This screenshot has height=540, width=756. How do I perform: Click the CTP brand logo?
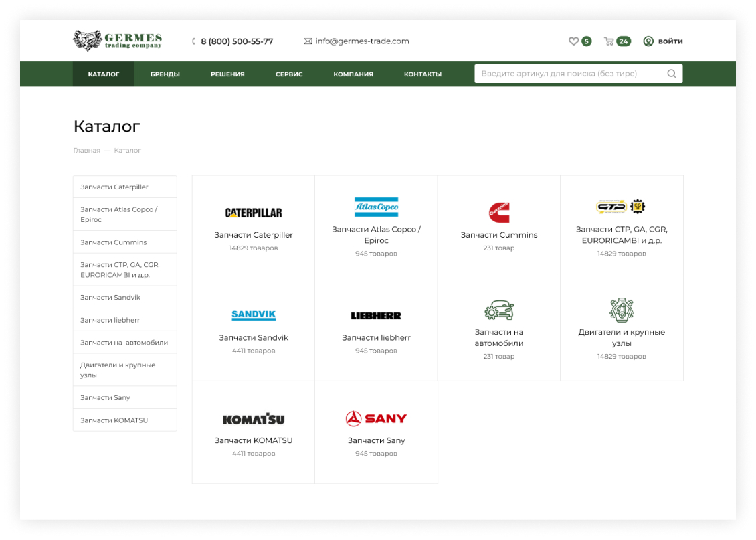611,207
